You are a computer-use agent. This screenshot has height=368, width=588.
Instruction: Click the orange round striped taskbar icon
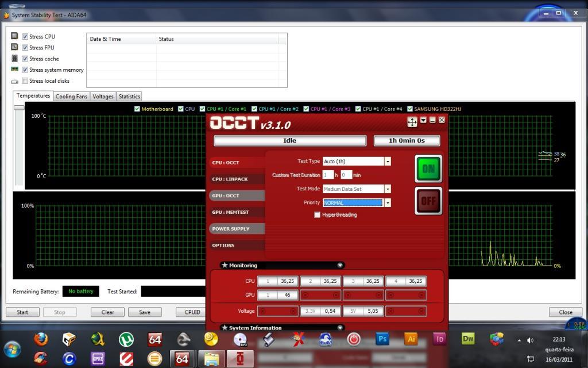154,359
